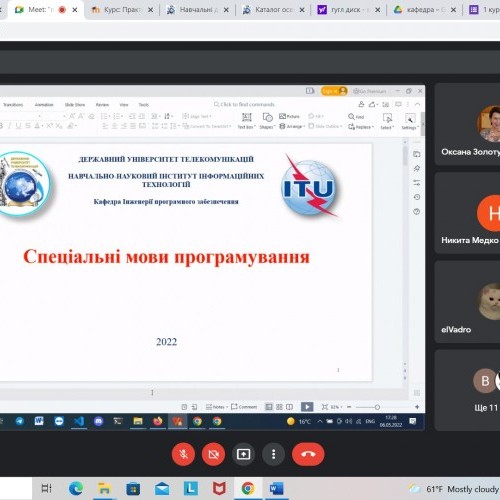Leave the call with red hang-up button
This screenshot has height=500, width=500.
[x=308, y=454]
